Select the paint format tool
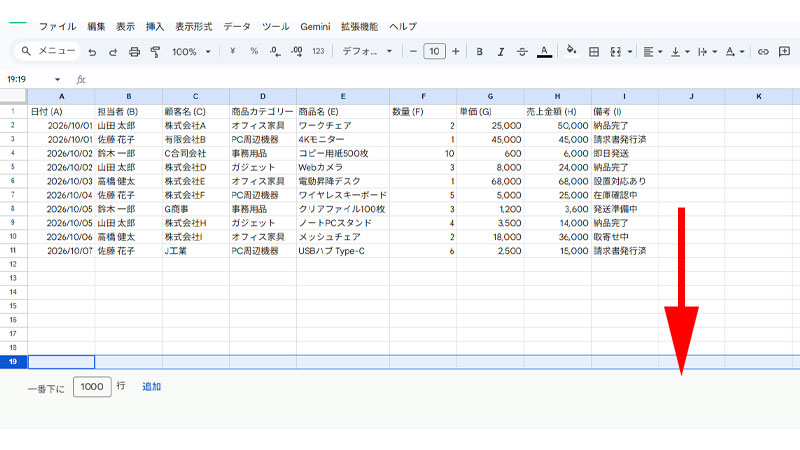 (x=155, y=52)
